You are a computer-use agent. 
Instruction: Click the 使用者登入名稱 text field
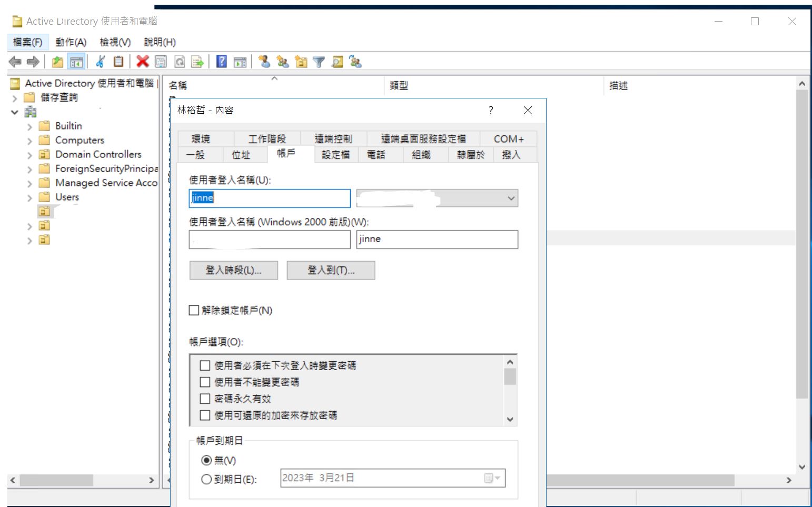coord(270,198)
